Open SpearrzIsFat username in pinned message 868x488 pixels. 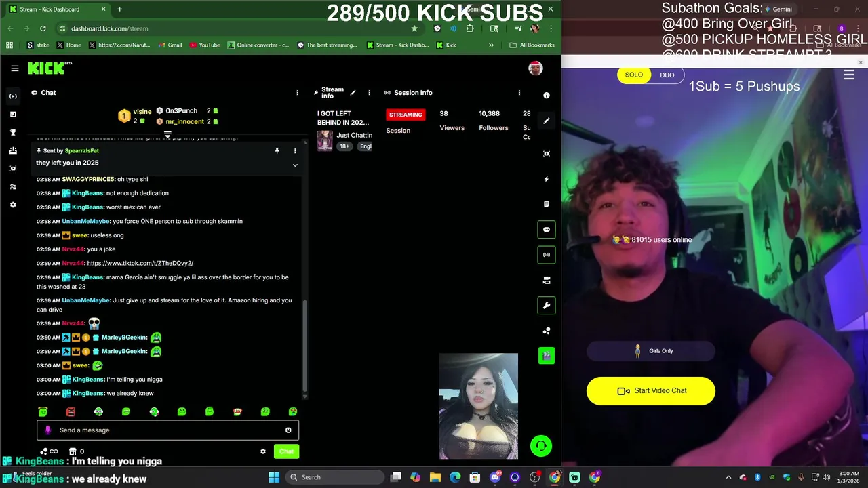82,150
